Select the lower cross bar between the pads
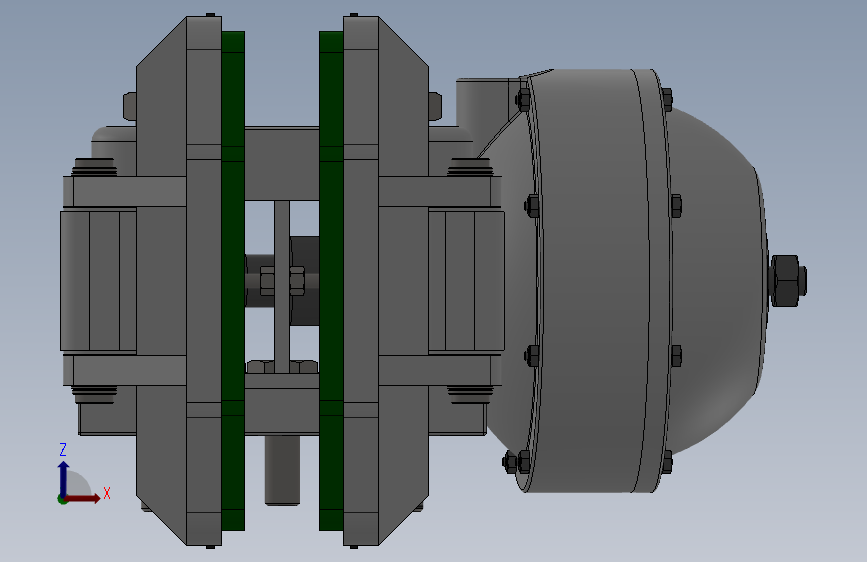The height and width of the screenshot is (562, 867). 282,403
